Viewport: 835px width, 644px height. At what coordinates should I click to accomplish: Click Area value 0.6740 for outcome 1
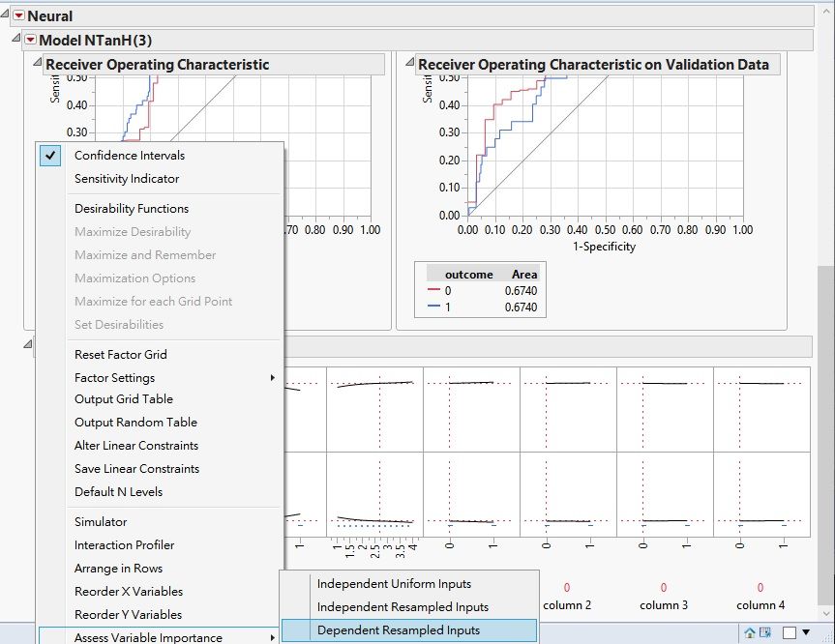521,307
